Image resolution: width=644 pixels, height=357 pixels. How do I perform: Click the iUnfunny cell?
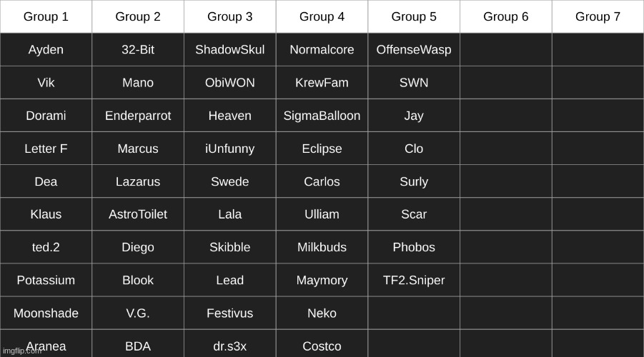click(229, 149)
